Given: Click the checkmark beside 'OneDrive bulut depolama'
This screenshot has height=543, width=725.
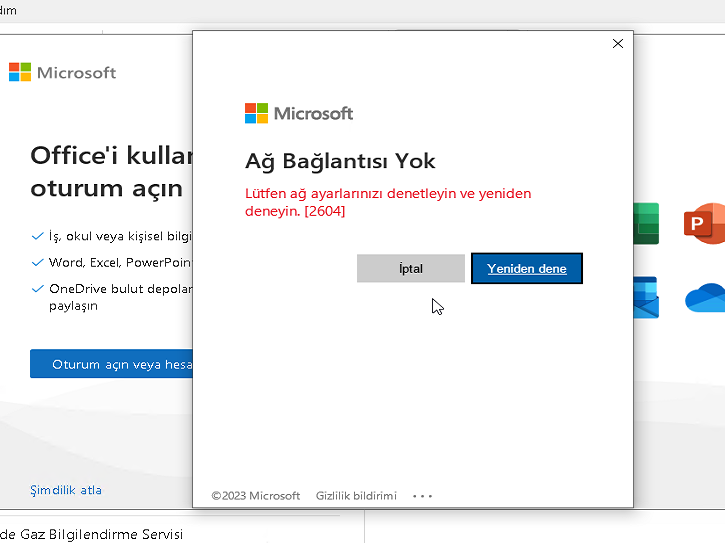Looking at the screenshot, I should [x=38, y=289].
